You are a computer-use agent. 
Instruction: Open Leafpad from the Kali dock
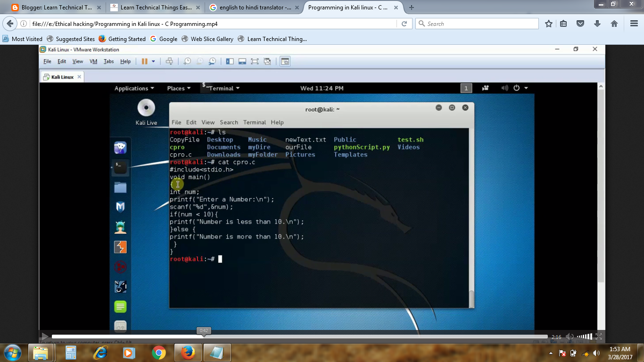(120, 306)
